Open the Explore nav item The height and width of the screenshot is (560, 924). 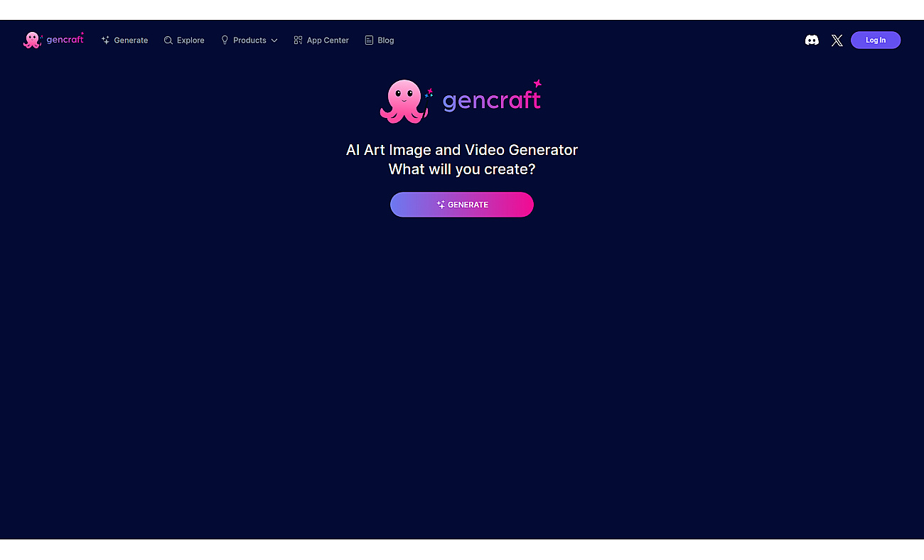(184, 41)
